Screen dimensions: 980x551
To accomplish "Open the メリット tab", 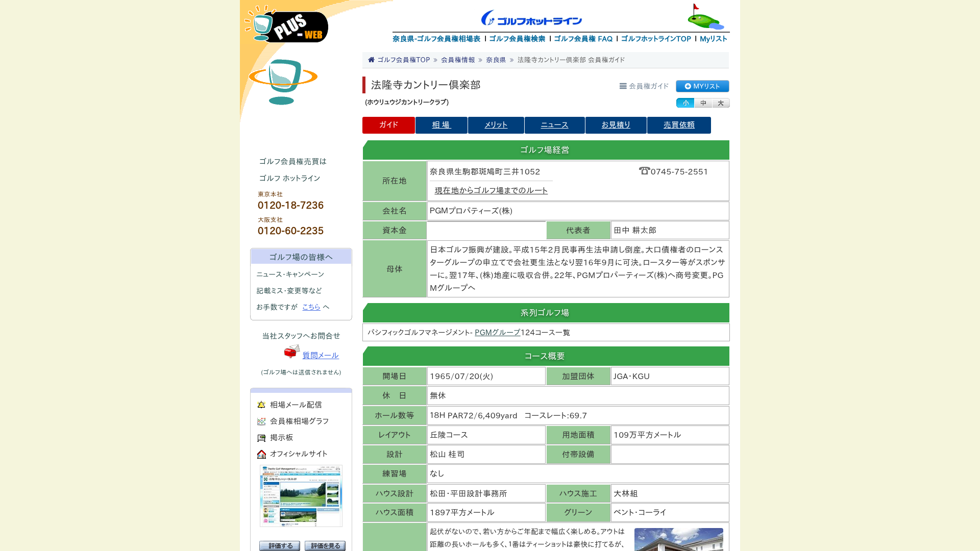I will [x=496, y=125].
